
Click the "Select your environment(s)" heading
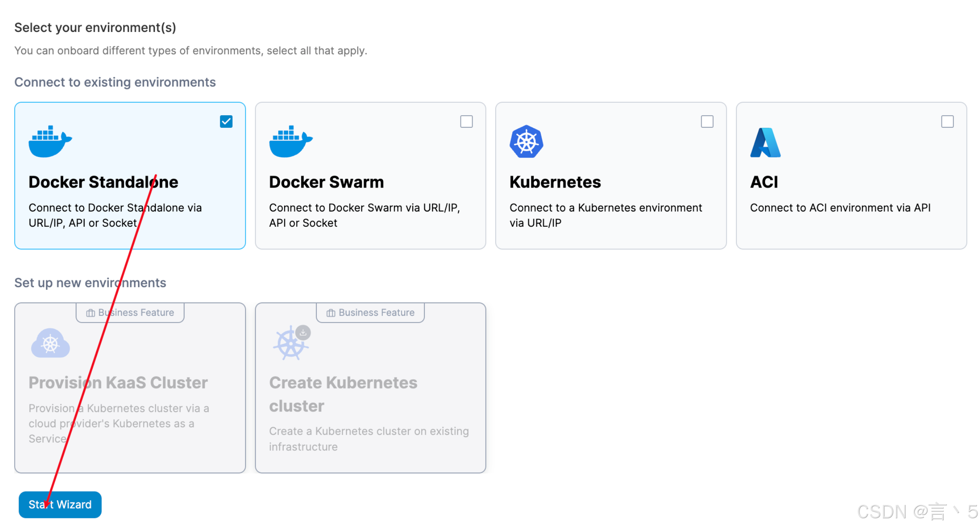pos(95,27)
